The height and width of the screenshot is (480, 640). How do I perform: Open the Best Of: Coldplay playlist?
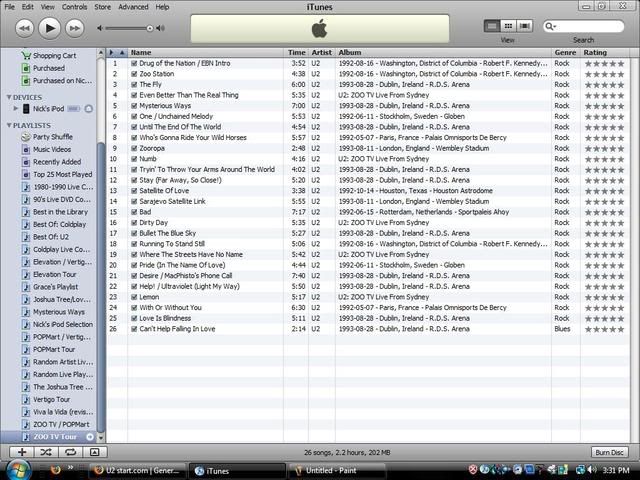pos(54,224)
